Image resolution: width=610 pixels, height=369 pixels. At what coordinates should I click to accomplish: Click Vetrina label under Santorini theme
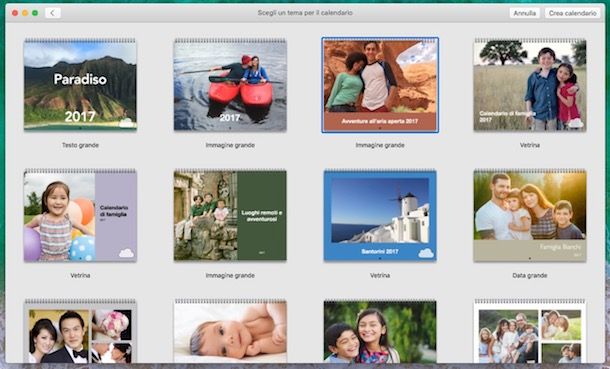coord(380,275)
